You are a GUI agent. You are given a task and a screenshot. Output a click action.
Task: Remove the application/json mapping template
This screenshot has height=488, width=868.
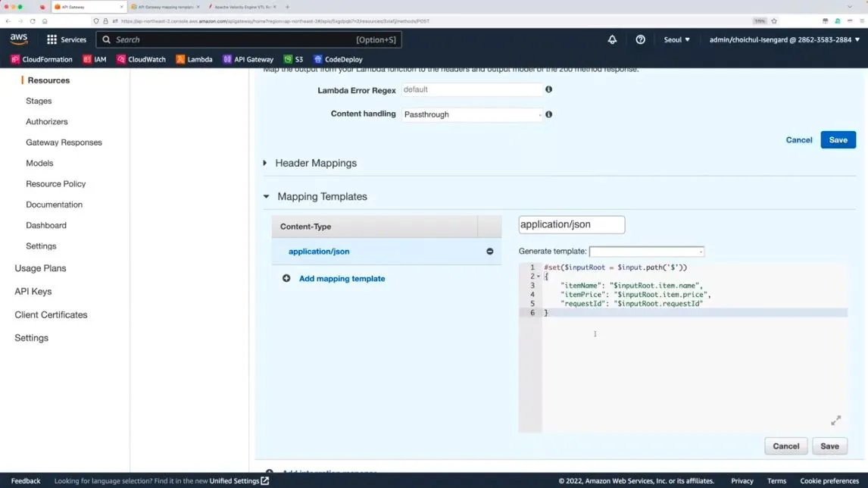click(x=490, y=252)
